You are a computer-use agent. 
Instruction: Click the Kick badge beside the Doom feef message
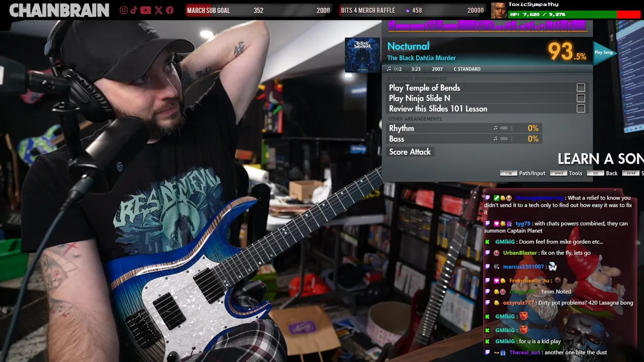[x=487, y=242]
